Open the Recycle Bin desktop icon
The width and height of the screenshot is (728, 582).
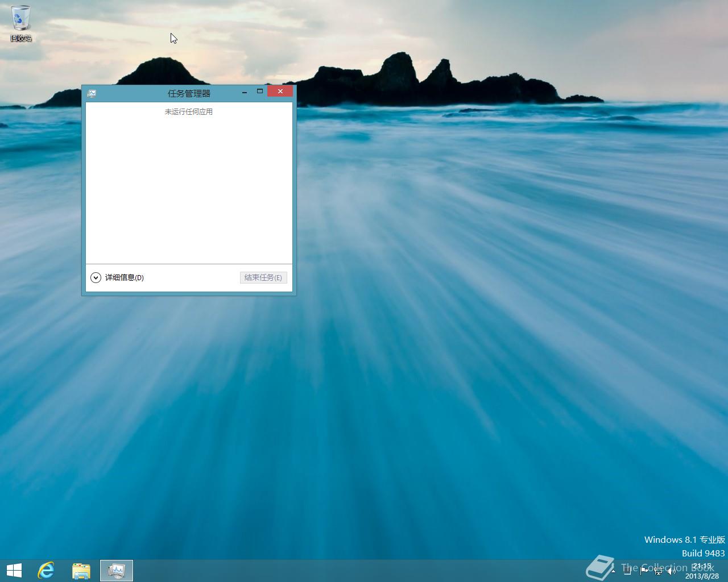(21, 23)
